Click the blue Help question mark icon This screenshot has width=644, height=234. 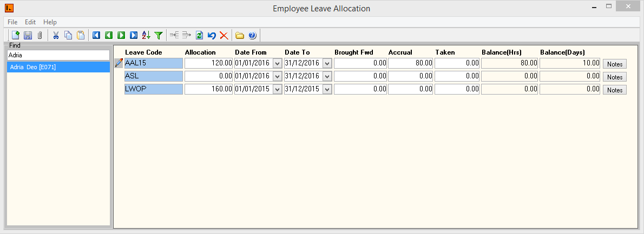[x=252, y=35]
